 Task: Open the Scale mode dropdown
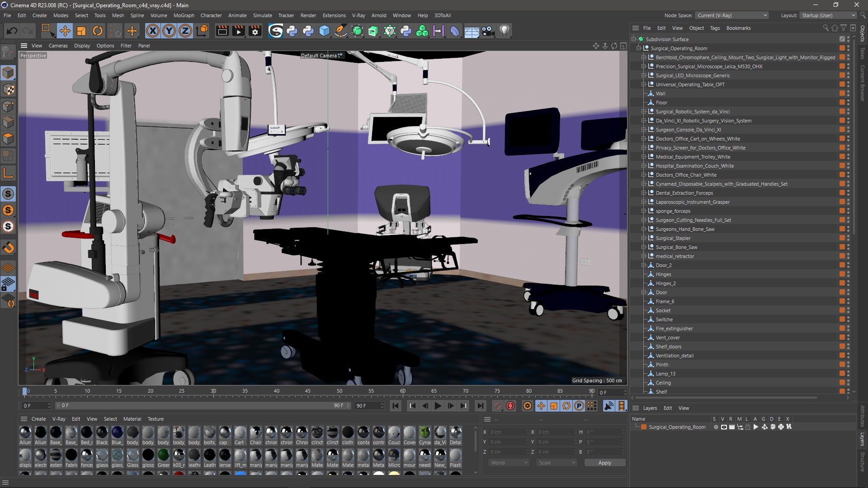coord(557,463)
